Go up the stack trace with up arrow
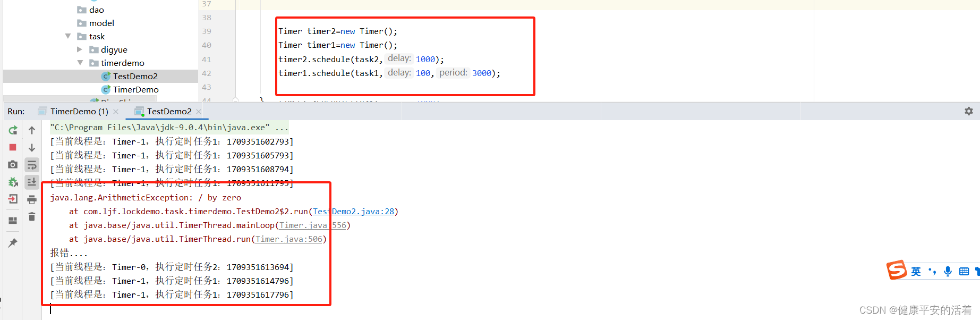The image size is (980, 320). click(x=32, y=130)
